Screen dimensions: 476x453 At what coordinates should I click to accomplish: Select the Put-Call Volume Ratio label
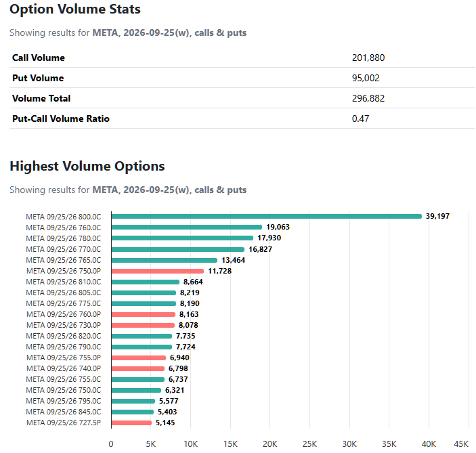(x=61, y=118)
